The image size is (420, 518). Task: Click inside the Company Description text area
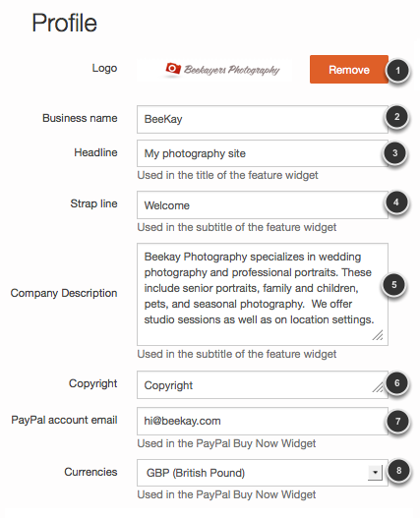(x=263, y=294)
